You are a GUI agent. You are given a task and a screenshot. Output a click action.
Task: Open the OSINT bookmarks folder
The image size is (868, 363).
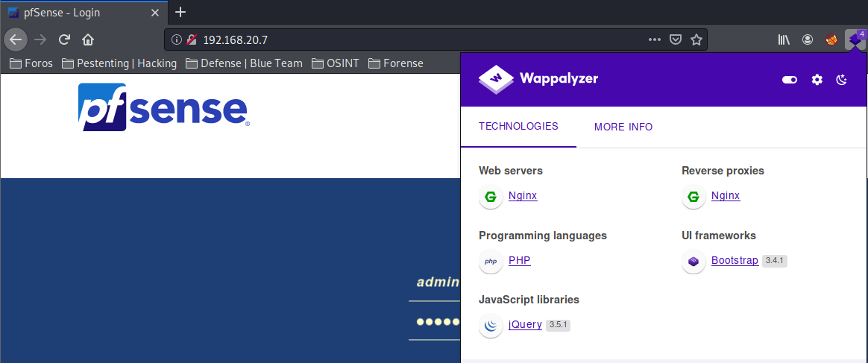335,63
